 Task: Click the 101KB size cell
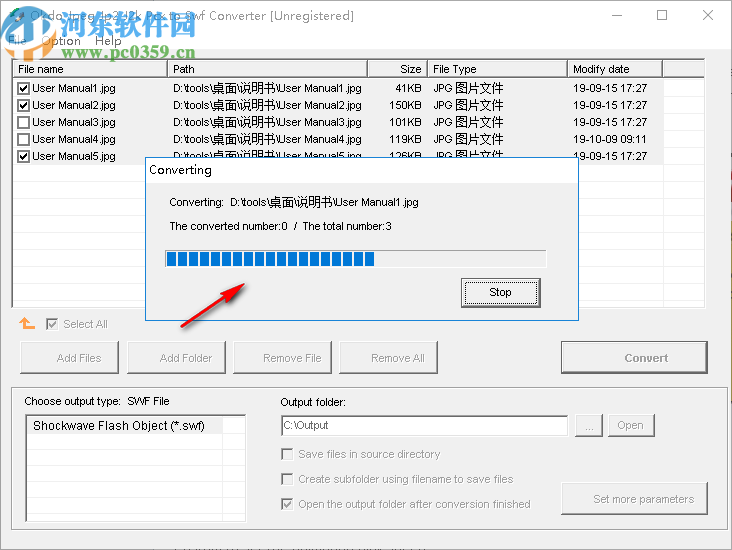pos(405,122)
